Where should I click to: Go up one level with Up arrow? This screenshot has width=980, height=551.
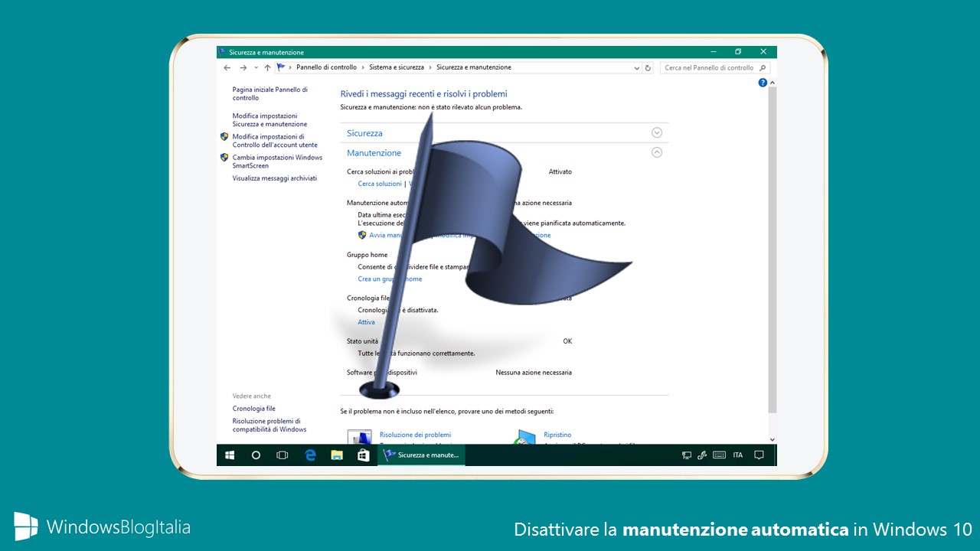click(x=267, y=67)
